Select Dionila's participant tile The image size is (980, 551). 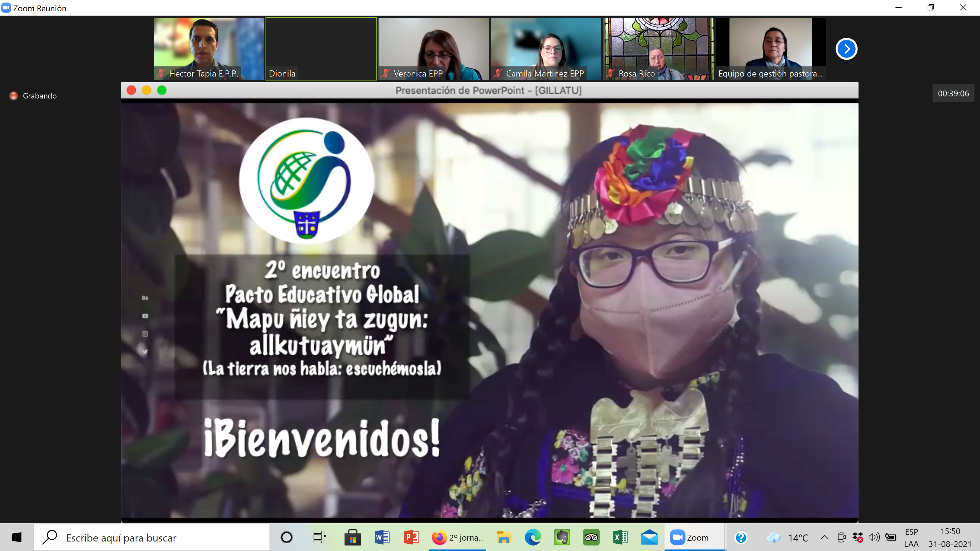[321, 49]
